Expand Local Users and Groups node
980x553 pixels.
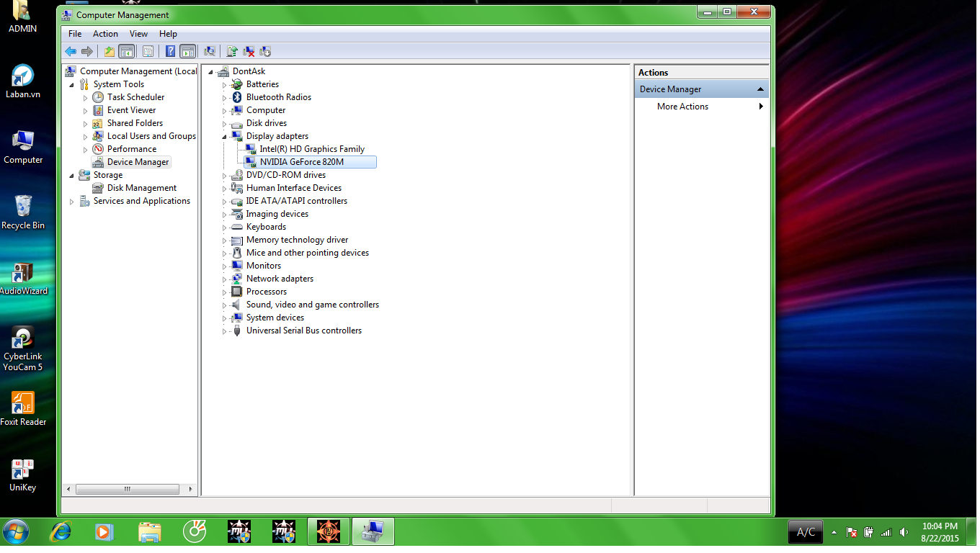pos(86,136)
